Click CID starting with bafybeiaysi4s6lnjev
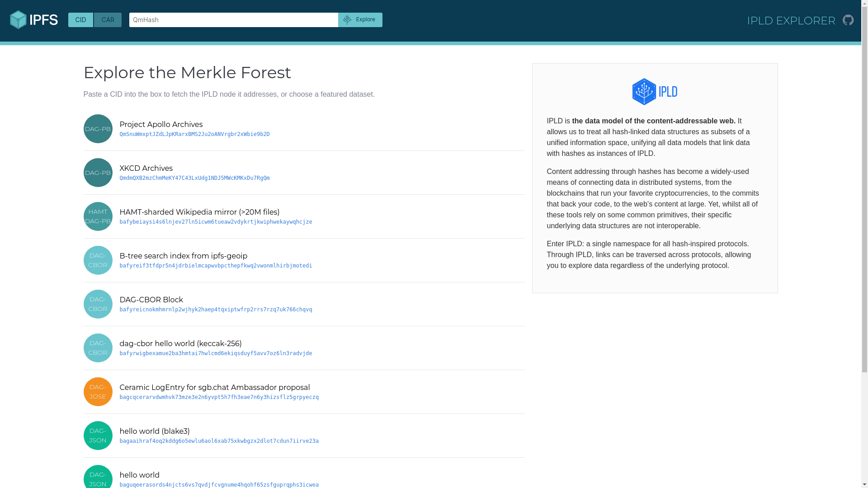This screenshot has height=488, width=868. pyautogui.click(x=216, y=222)
